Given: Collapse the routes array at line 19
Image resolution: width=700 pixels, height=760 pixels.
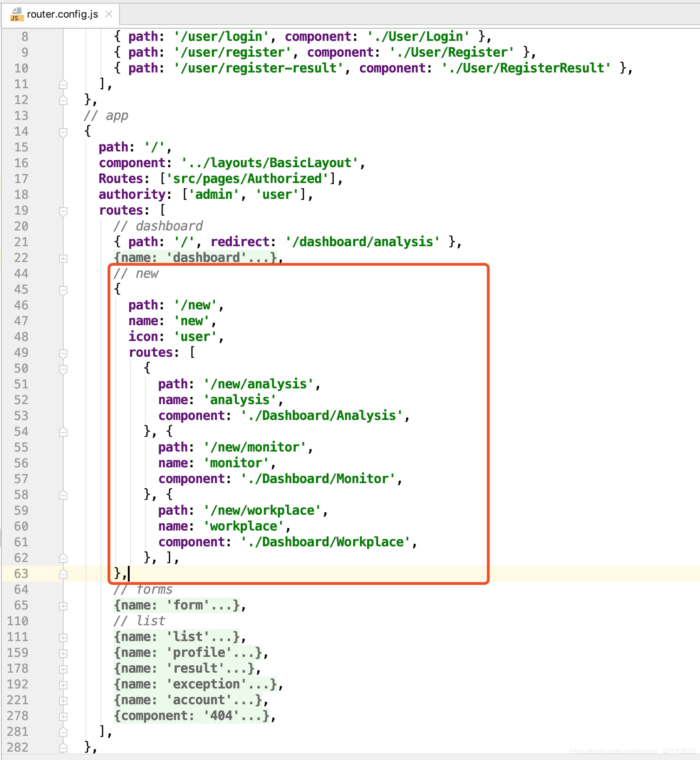Looking at the screenshot, I should point(63,211).
